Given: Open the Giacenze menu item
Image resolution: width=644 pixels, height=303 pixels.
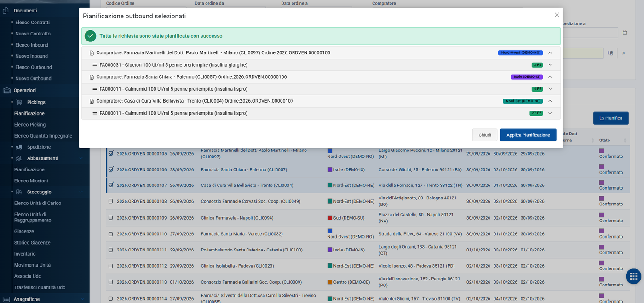Looking at the screenshot, I should coord(24,232).
